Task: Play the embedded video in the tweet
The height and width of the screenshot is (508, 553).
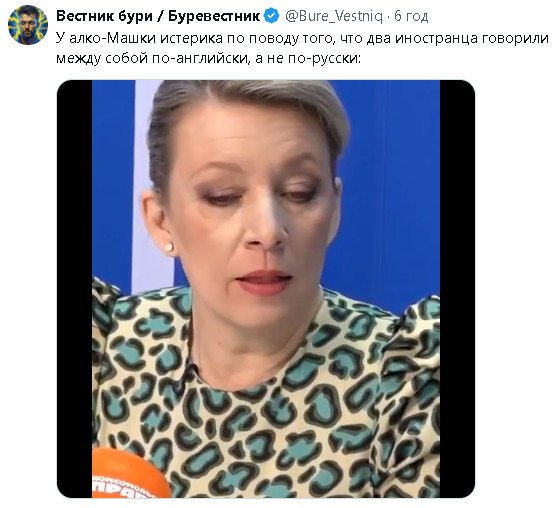Action: pyautogui.click(x=266, y=289)
